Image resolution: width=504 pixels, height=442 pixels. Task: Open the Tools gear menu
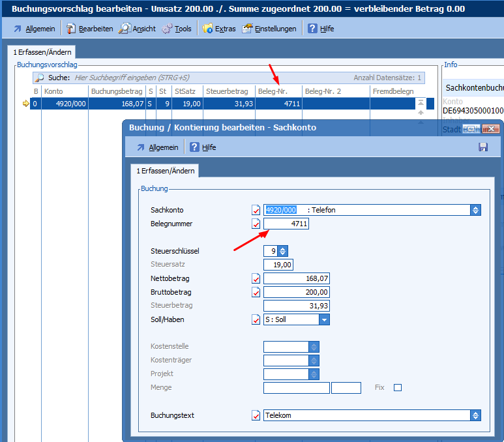(x=177, y=29)
